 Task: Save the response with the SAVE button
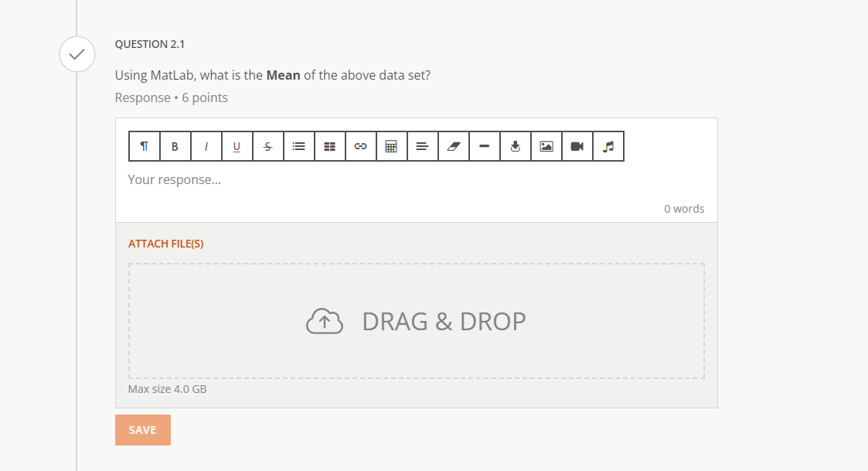click(x=143, y=430)
